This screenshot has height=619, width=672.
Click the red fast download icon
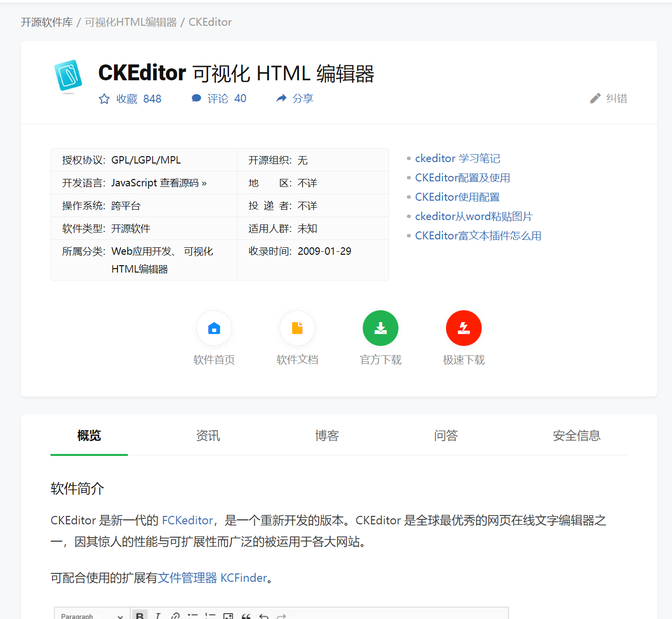[x=464, y=328]
